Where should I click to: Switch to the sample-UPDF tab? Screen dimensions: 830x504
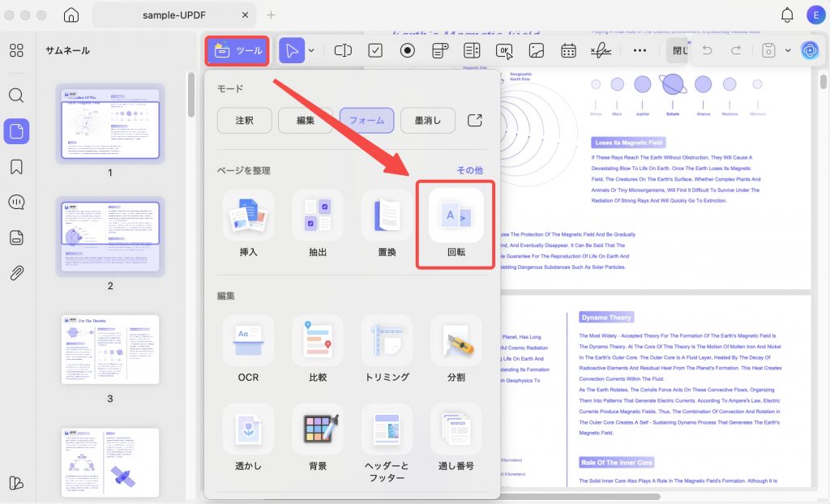(174, 15)
